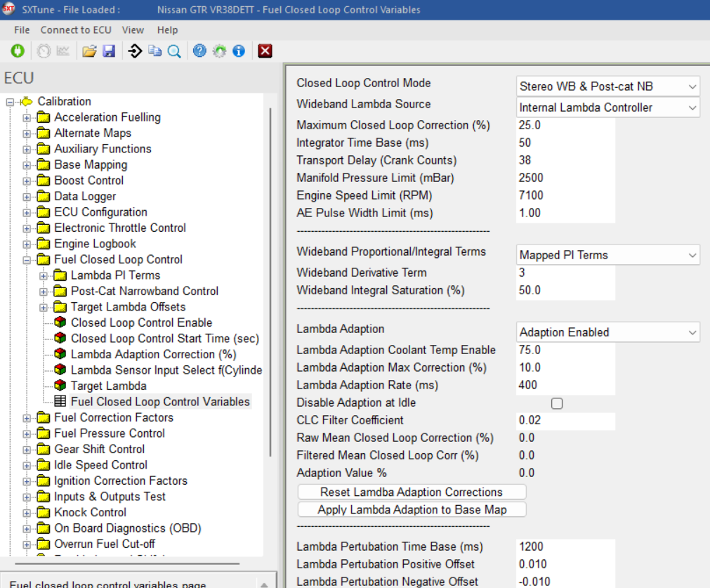Viewport: 710px width, 588px height.
Task: Select Lambda Adaption Correction (%) map
Action: [154, 354]
